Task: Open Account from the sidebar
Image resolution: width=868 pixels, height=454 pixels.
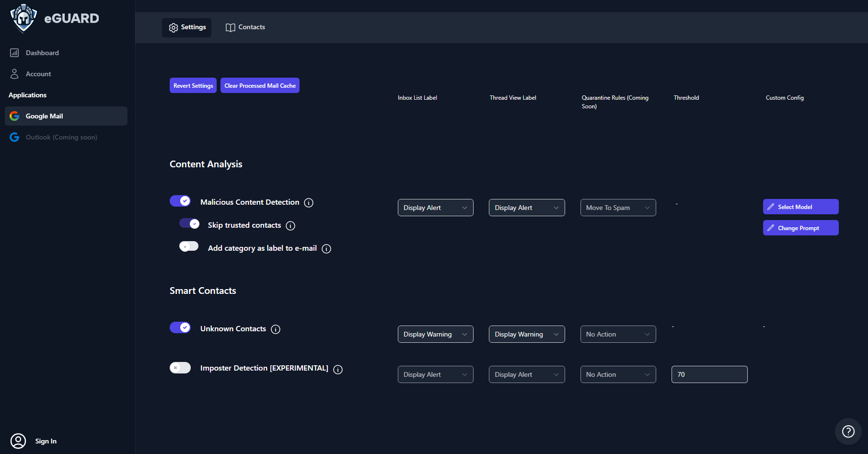Action: point(66,74)
